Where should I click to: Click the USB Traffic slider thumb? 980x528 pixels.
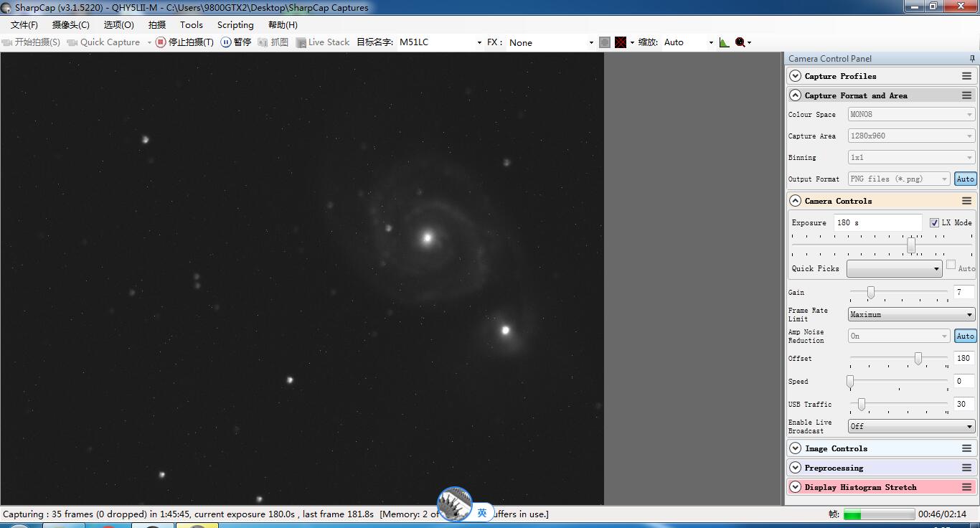tap(861, 404)
